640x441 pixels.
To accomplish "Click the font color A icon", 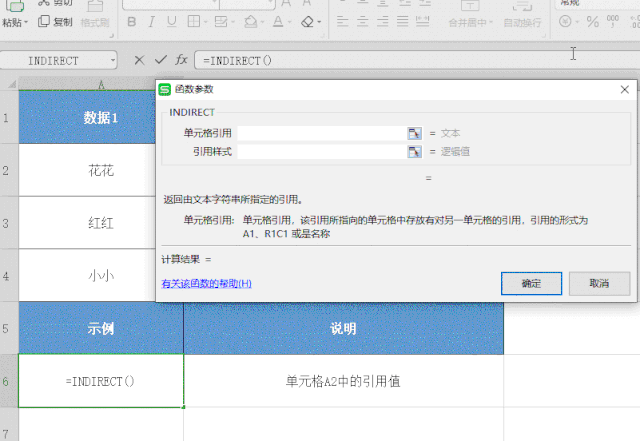I will tap(278, 22).
